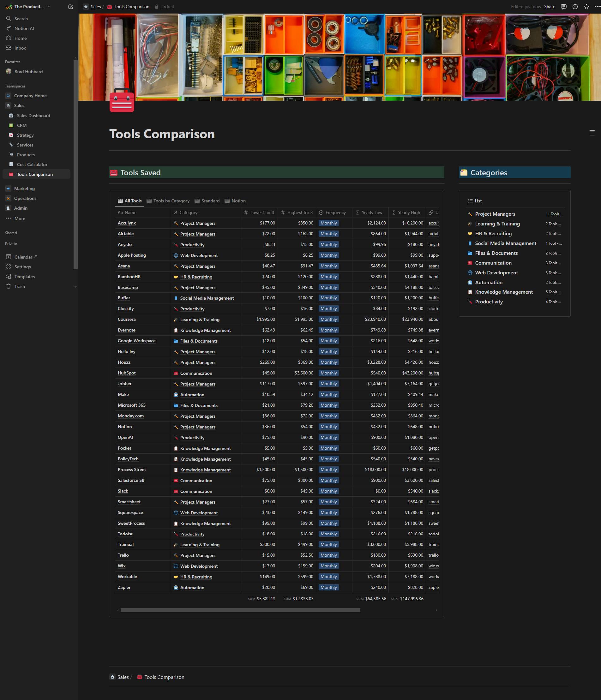
Task: Expand More in the Teamspaces list
Action: (x=20, y=218)
